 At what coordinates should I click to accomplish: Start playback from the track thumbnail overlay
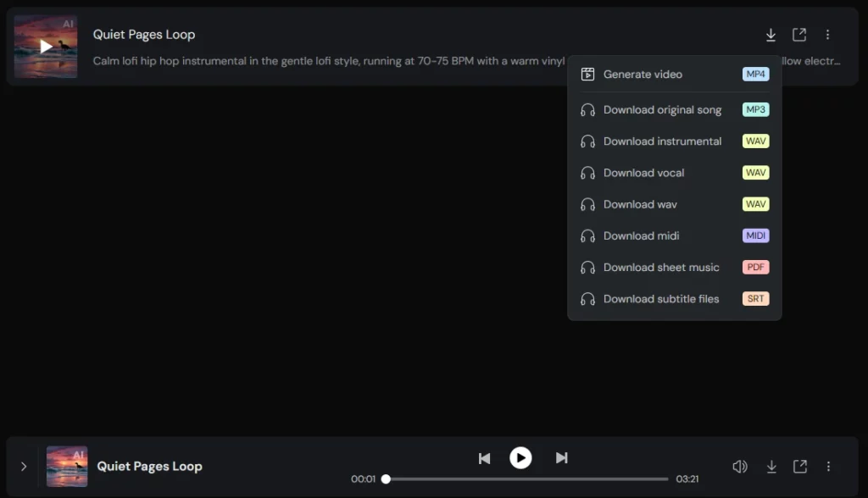[x=45, y=46]
